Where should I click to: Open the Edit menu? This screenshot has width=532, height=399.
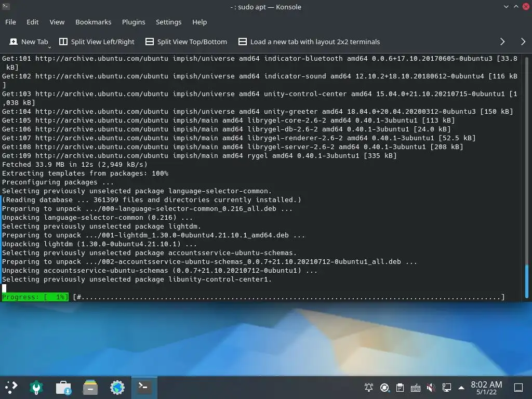tap(33, 22)
